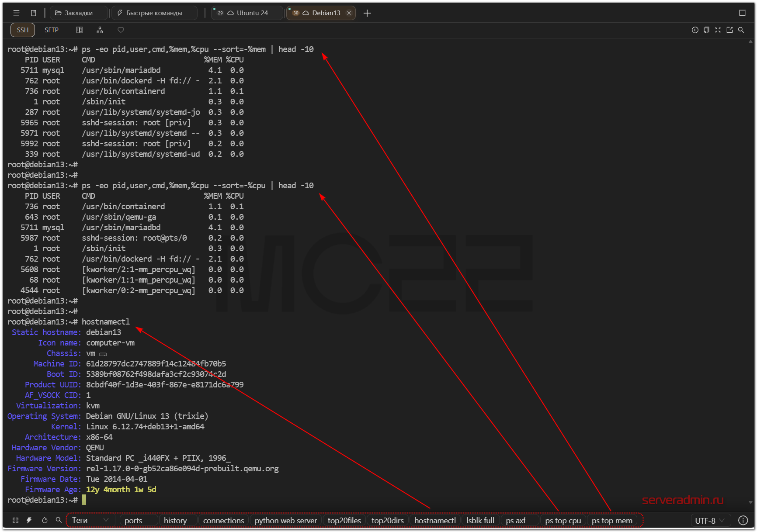Switch to SFTP mode
757x532 pixels.
pyautogui.click(x=52, y=30)
